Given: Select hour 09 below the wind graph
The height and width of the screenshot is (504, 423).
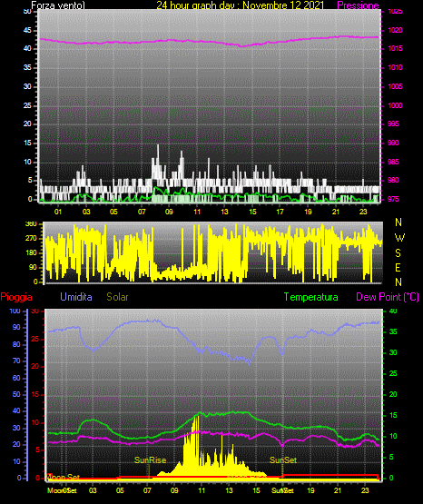Looking at the screenshot, I should click(x=169, y=212).
